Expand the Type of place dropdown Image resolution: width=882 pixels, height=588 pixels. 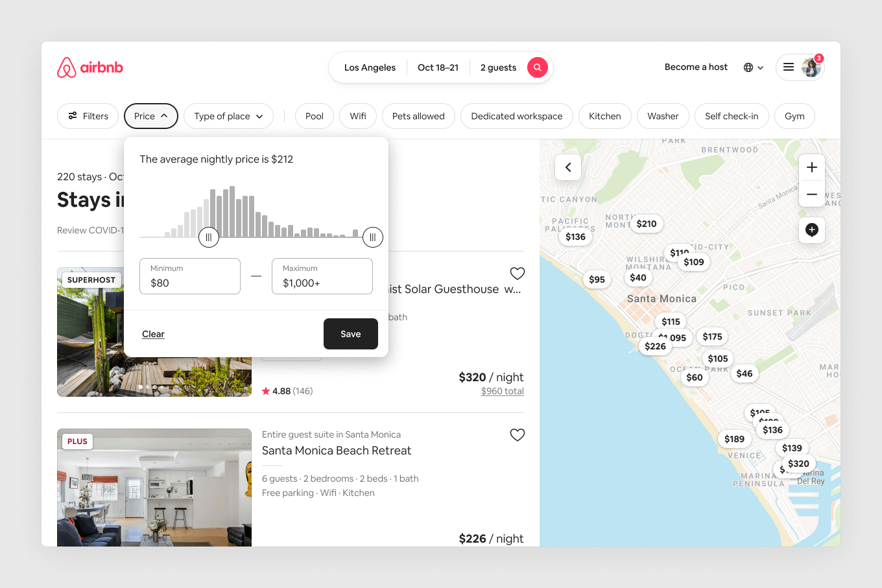pos(228,116)
